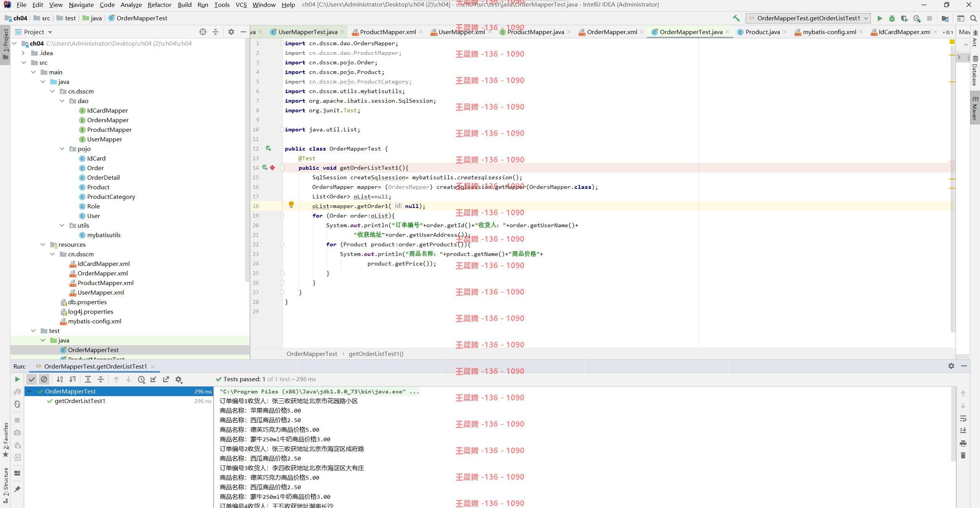Switch to mybatis-config.xml tab
This screenshot has width=980, height=508.
[830, 32]
